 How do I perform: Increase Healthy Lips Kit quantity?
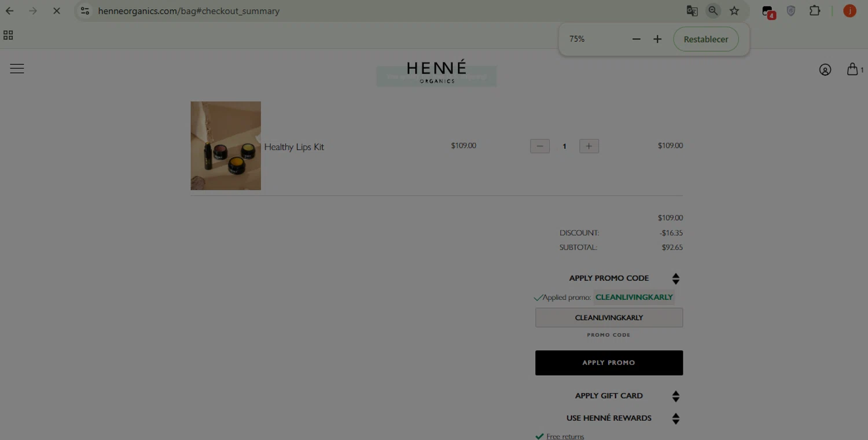point(589,146)
